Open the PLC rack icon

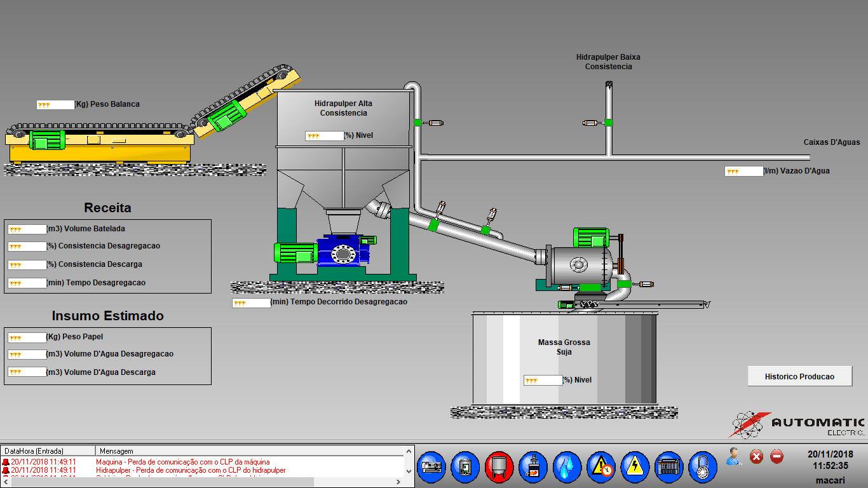668,467
